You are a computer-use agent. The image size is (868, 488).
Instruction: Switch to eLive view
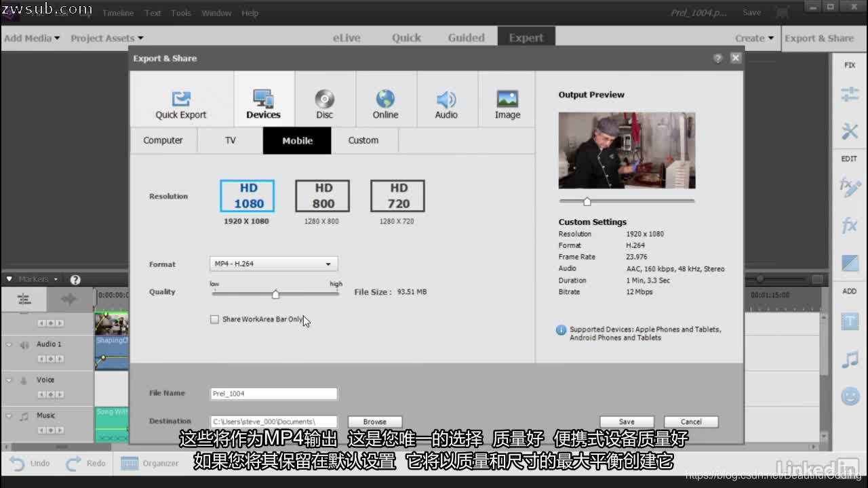347,38
